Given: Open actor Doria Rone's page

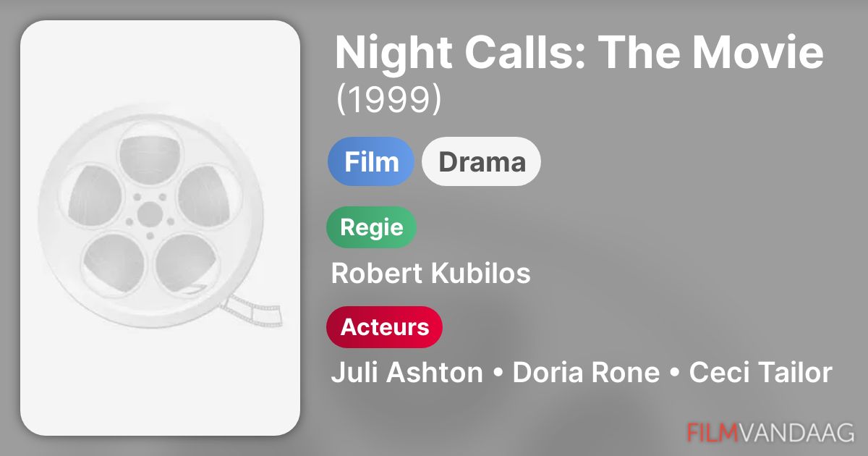Looking at the screenshot, I should [586, 373].
